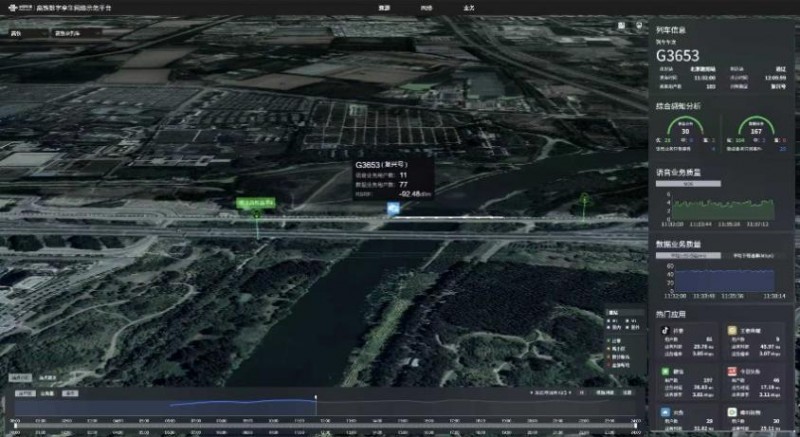Viewport: 800px width, 437px height.
Task: Click the location pin icon at map top-right
Action: [639, 27]
